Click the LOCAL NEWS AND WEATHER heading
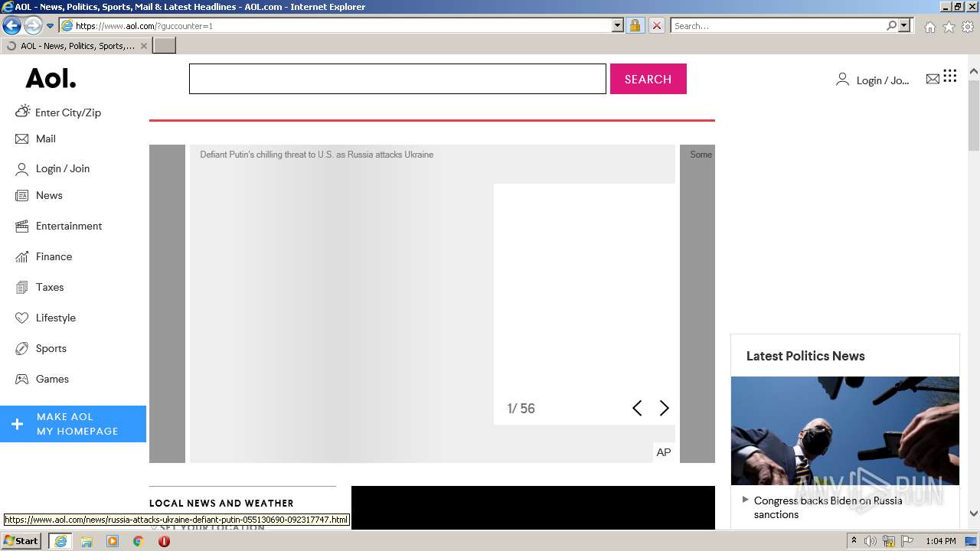 click(221, 503)
